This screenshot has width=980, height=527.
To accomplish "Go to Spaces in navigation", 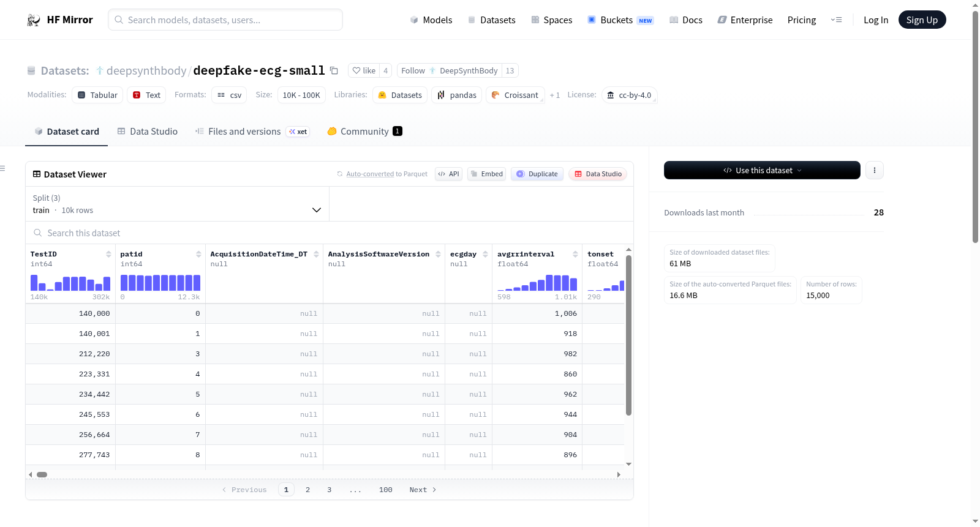I will (x=551, y=20).
